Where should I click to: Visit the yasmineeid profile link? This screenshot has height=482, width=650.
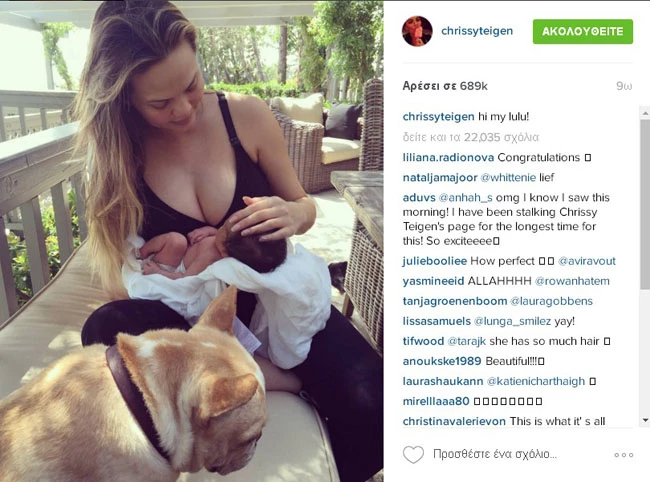[433, 281]
